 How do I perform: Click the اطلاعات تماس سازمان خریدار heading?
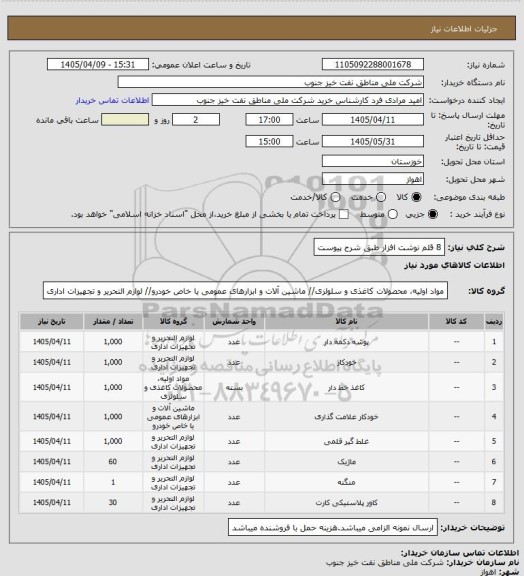(x=459, y=553)
